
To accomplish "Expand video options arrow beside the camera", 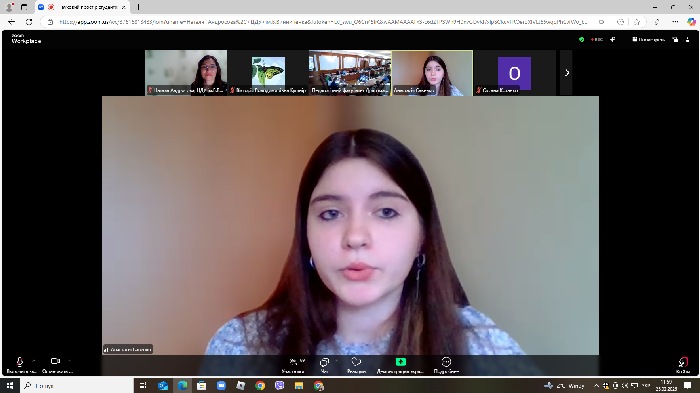I will pyautogui.click(x=70, y=361).
